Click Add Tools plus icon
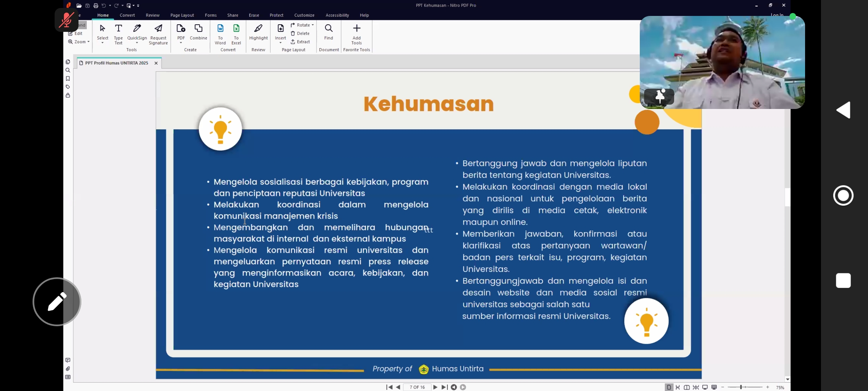The image size is (868, 391). click(x=357, y=28)
